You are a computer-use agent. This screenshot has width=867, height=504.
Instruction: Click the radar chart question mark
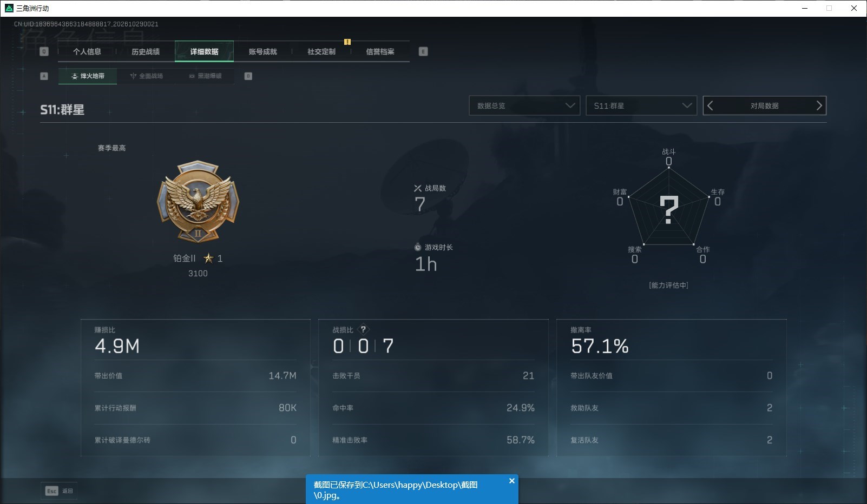[669, 210]
